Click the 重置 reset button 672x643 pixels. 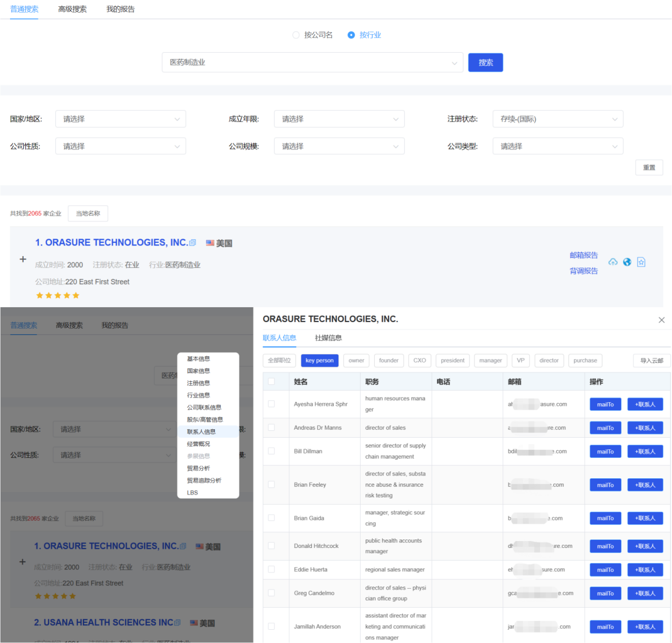[x=649, y=167]
